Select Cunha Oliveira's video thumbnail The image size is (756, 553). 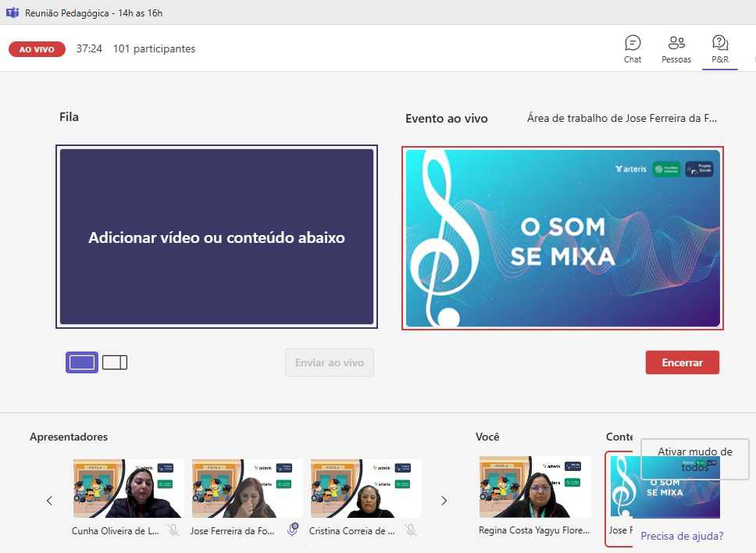tap(129, 488)
